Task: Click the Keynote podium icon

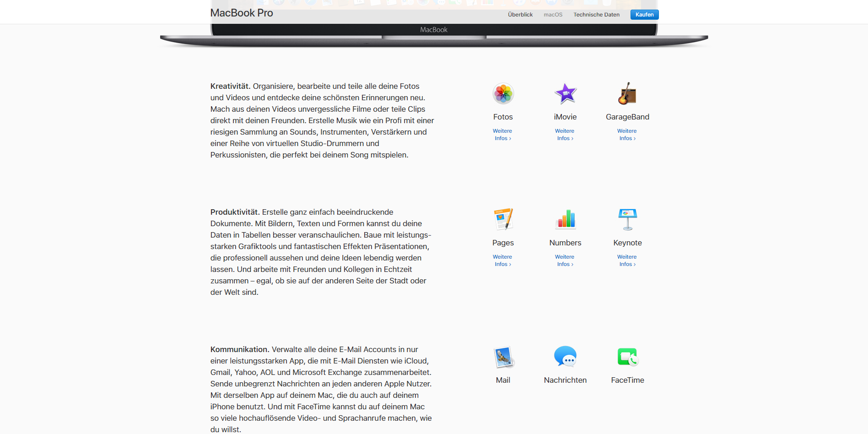Action: (x=627, y=219)
